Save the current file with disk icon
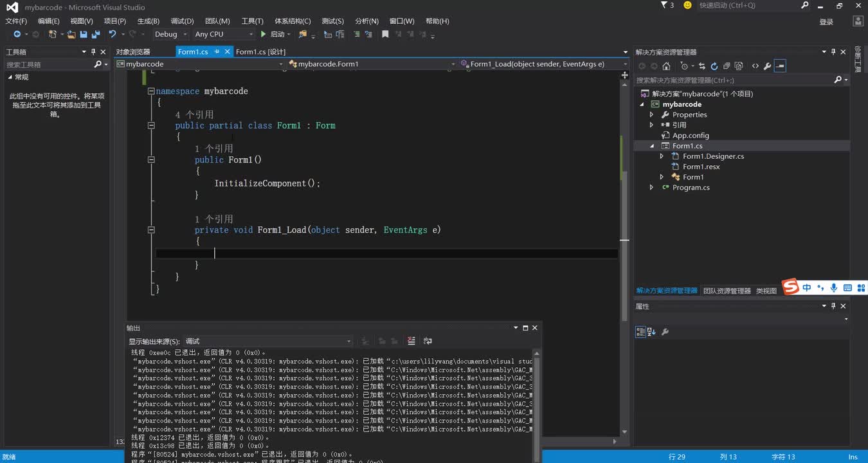The width and height of the screenshot is (868, 463). [x=84, y=34]
